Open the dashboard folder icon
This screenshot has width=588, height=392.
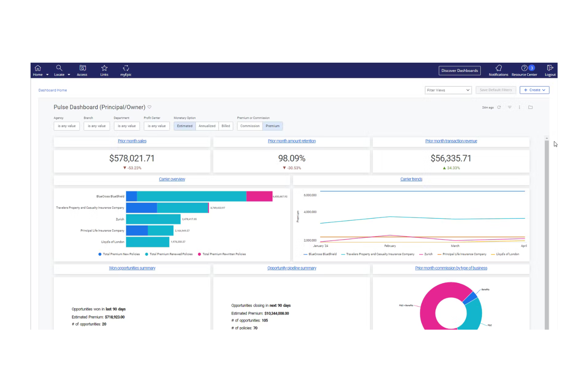point(530,107)
